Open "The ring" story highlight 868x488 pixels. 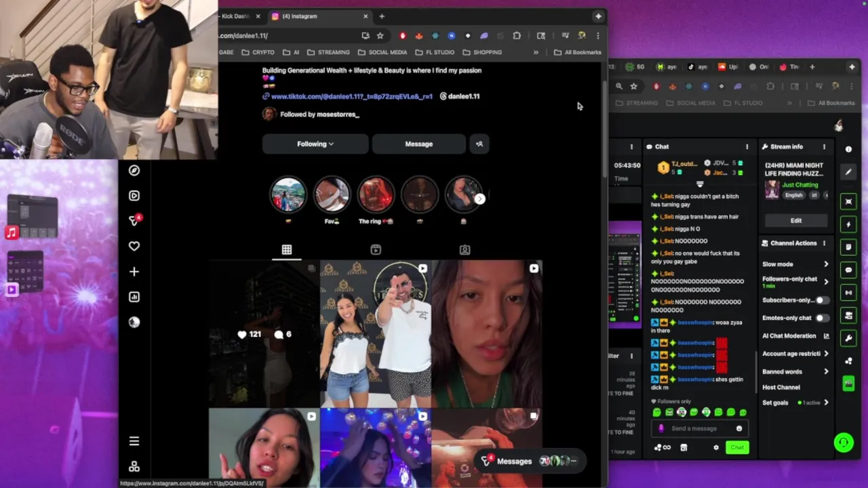coord(376,201)
